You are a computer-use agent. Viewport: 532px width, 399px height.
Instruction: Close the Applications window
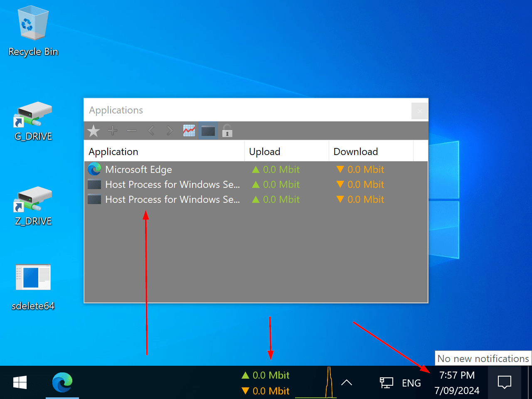pyautogui.click(x=420, y=111)
